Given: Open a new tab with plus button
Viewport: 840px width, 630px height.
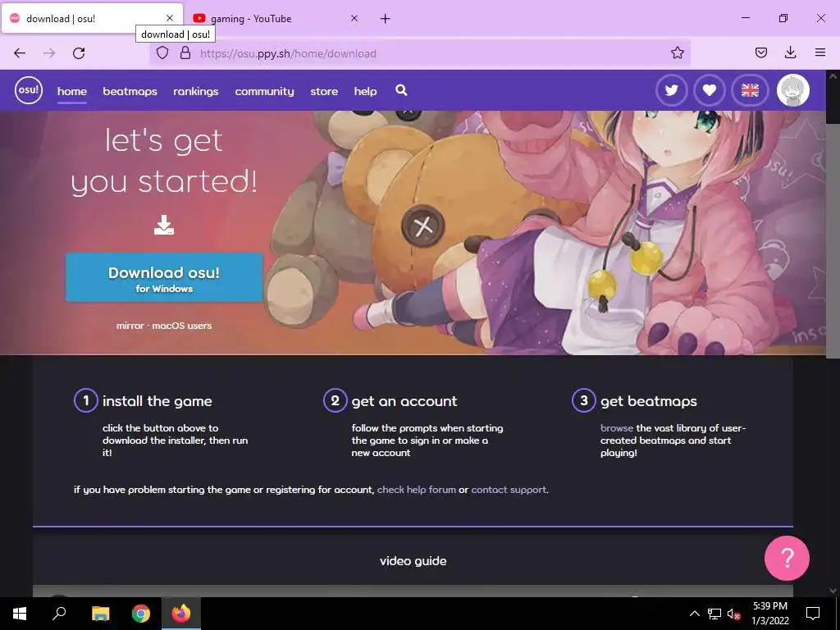Looking at the screenshot, I should click(386, 19).
